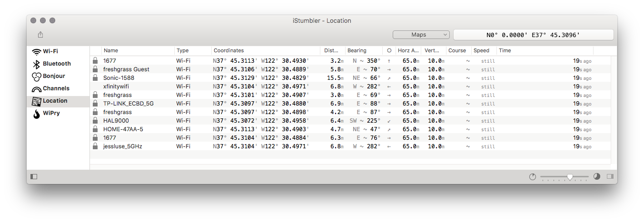644x222 pixels.
Task: Select the HAL9000 network row
Action: click(x=116, y=121)
